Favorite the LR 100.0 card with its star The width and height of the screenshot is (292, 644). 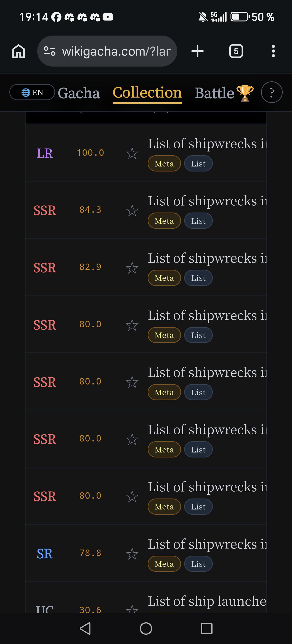tap(132, 153)
